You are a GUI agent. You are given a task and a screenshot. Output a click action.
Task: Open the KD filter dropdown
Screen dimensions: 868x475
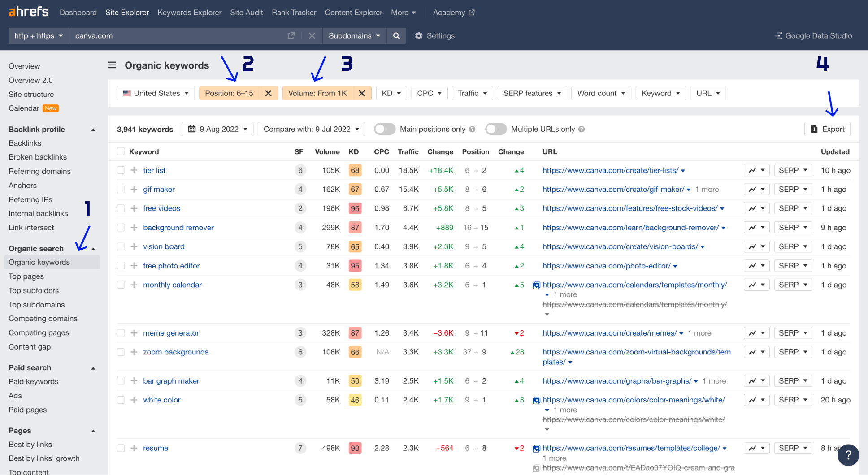391,93
